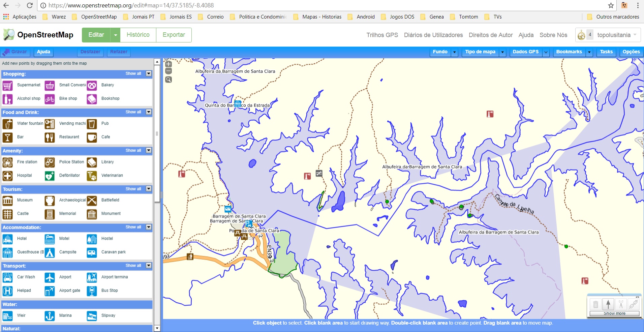The width and height of the screenshot is (644, 332).
Task: Pick the Fire station icon
Action: point(8,162)
